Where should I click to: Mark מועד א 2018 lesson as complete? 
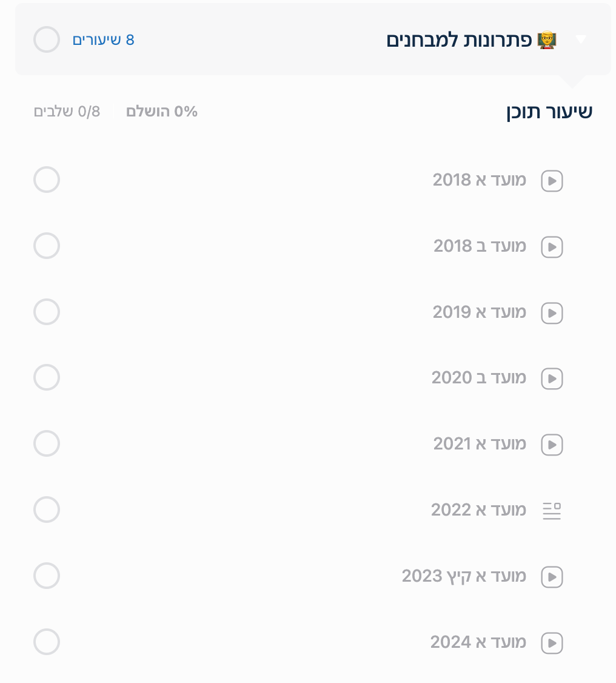click(x=47, y=180)
